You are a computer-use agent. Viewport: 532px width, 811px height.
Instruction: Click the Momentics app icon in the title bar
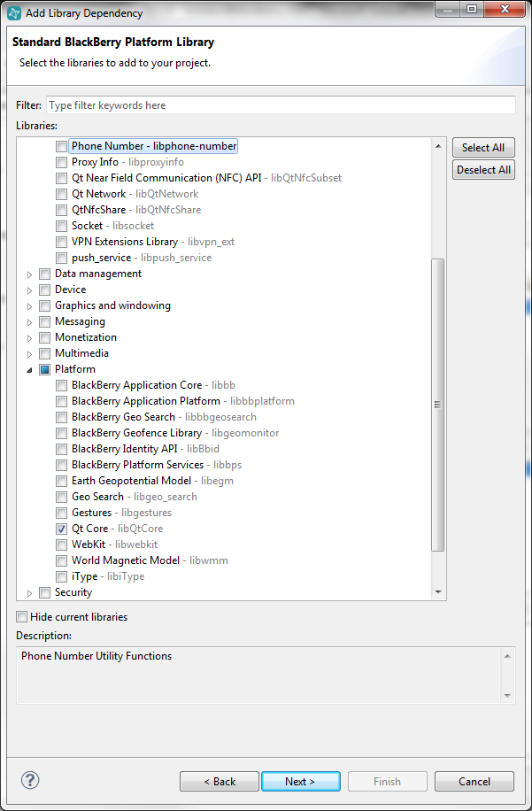tap(14, 13)
